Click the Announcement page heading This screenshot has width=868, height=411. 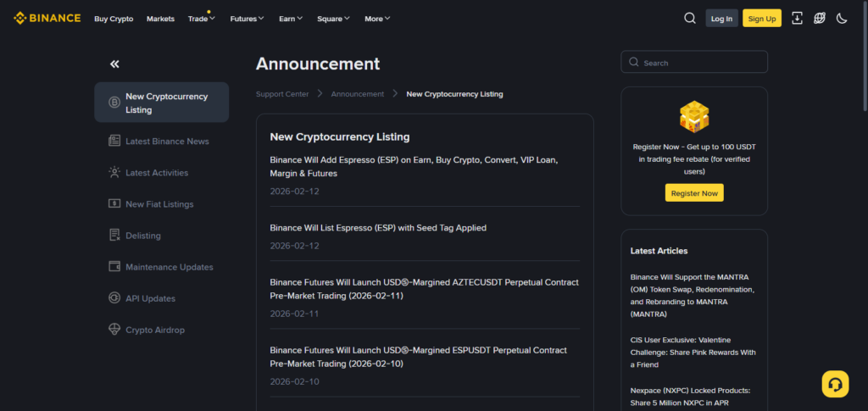318,64
